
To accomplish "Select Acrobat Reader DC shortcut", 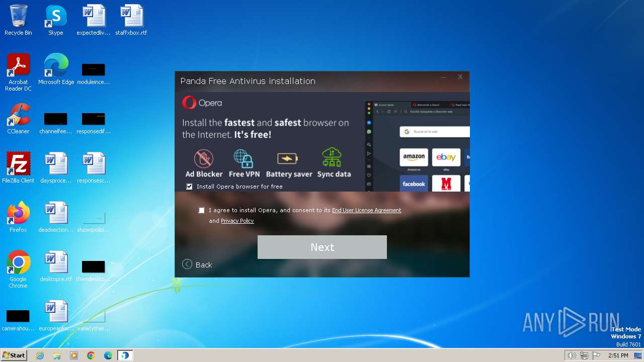I will coord(18,72).
